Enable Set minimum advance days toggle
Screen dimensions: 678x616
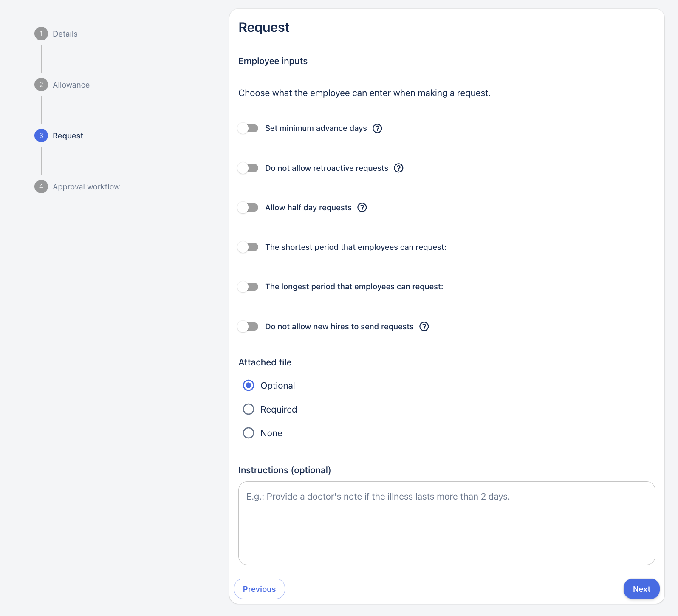(248, 128)
